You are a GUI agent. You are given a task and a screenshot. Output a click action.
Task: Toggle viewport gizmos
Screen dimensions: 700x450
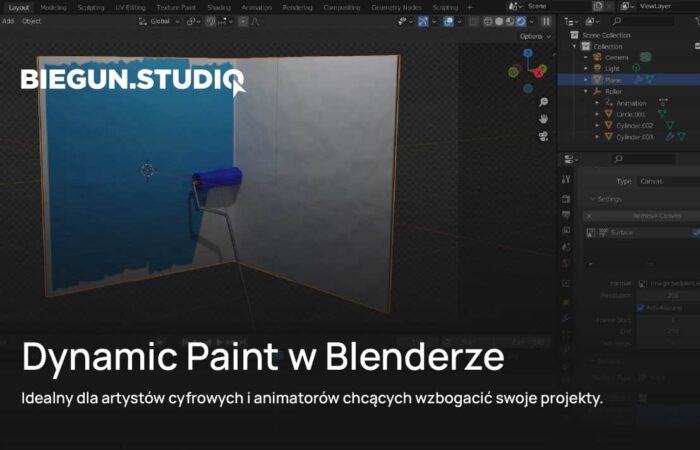pos(423,21)
